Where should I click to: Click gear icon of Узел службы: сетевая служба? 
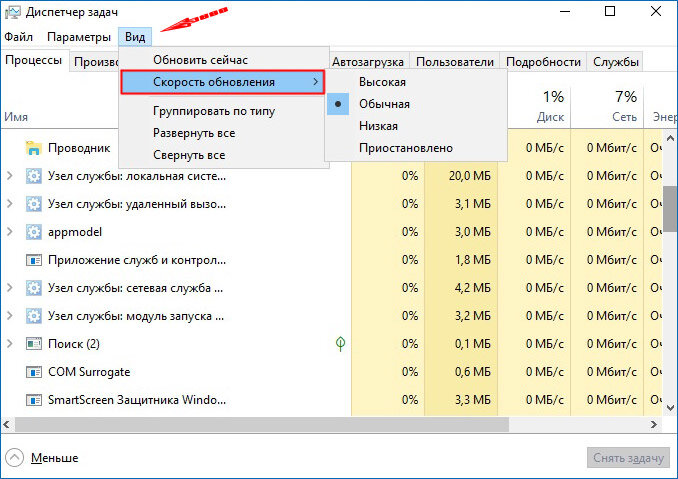click(x=34, y=288)
